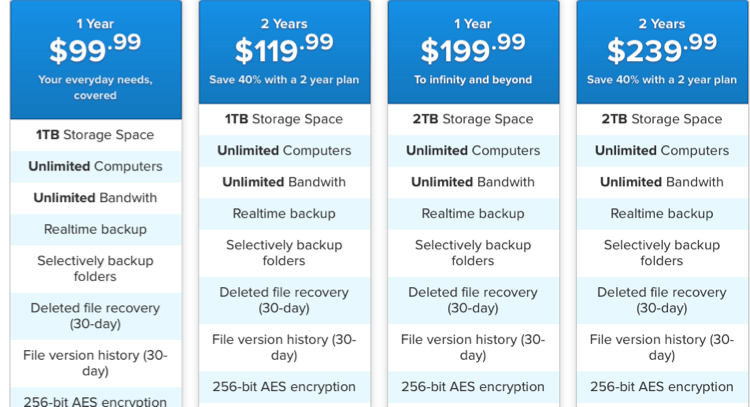This screenshot has width=750, height=407.
Task: Choose the $119.99 two-year plan header
Action: pos(284,47)
